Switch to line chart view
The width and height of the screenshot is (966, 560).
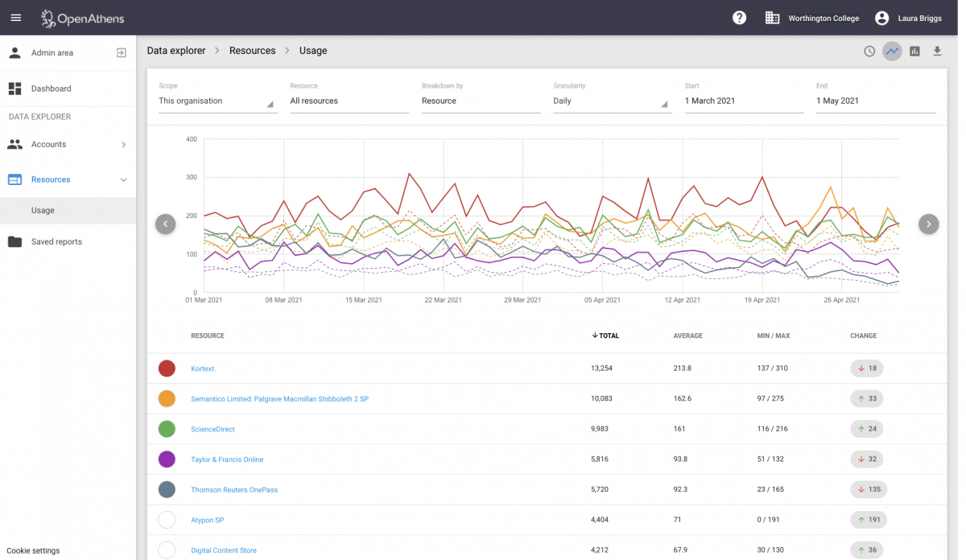point(892,51)
